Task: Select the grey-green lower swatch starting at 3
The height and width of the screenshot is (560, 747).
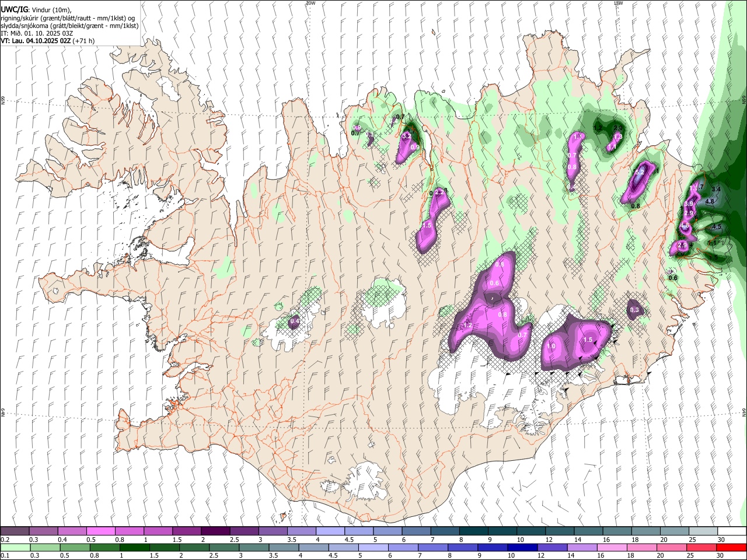Action: (x=254, y=547)
